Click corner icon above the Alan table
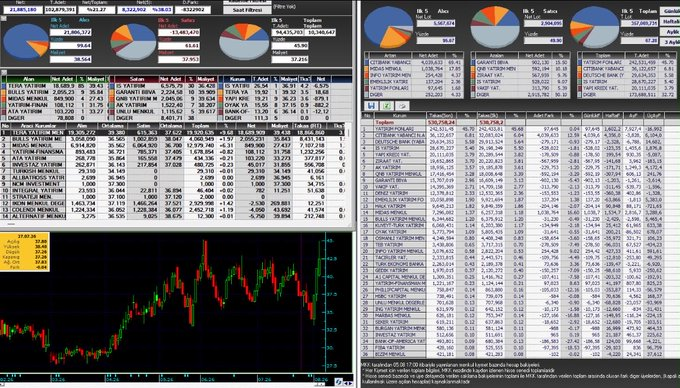The width and height of the screenshot is (680, 388). click(x=3, y=72)
